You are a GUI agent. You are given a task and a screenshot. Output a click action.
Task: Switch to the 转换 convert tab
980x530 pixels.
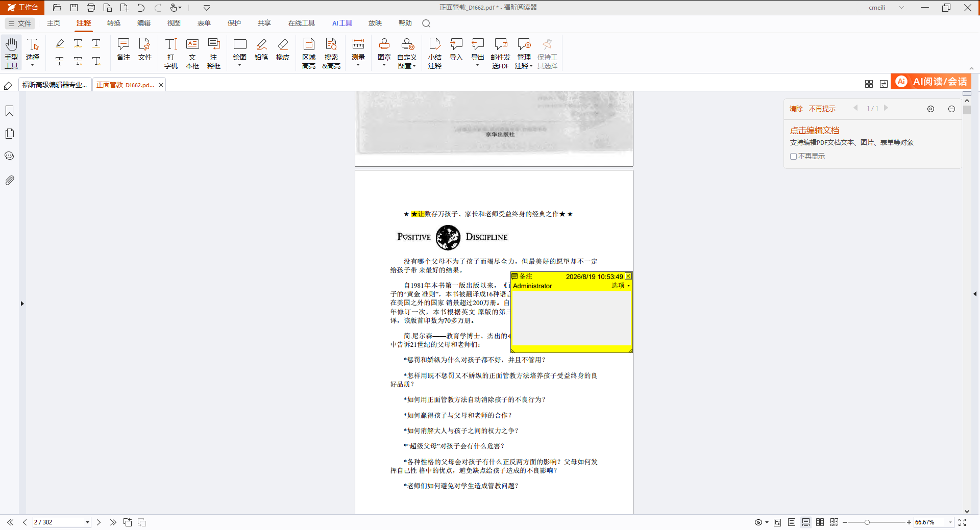114,23
